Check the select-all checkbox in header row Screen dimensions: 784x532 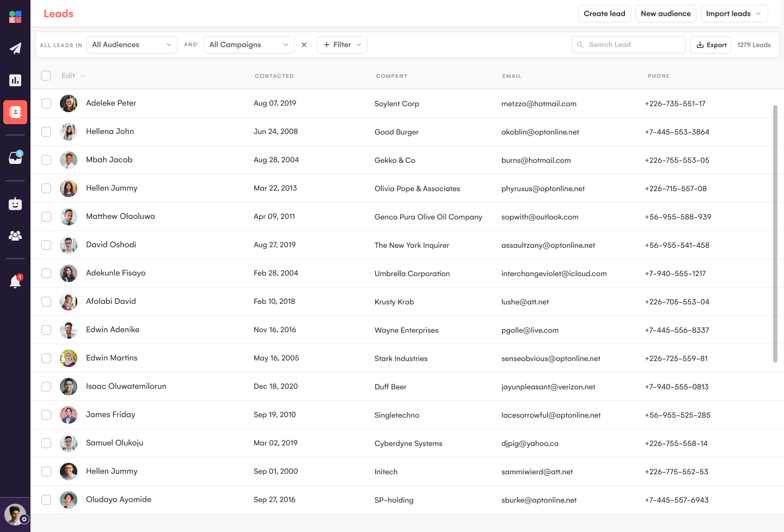46,76
